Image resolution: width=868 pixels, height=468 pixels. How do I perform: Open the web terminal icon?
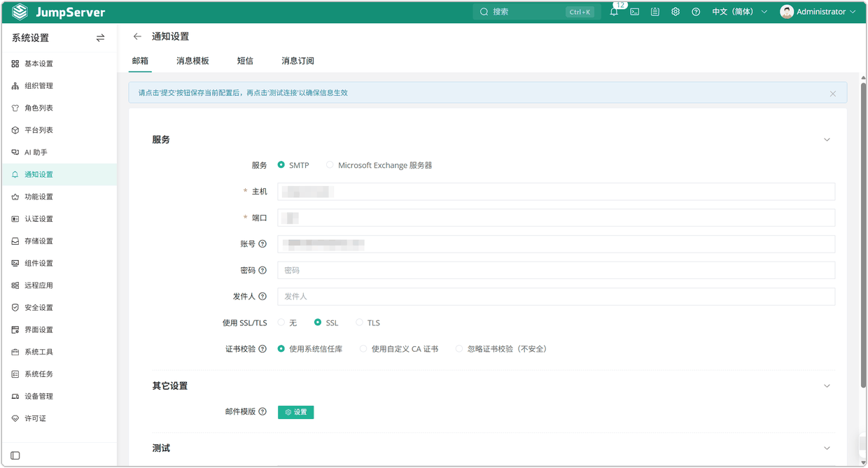click(x=634, y=12)
